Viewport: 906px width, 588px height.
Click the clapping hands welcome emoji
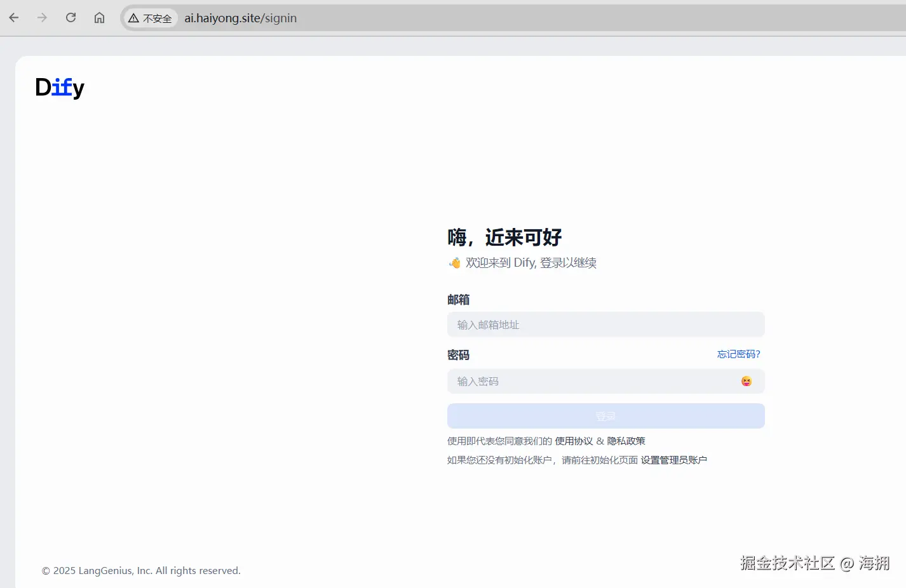pos(454,262)
